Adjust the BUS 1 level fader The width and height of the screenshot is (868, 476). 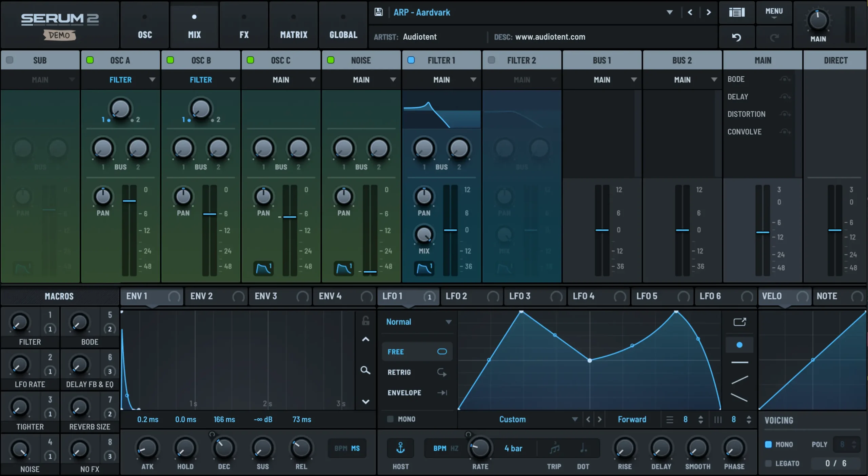point(601,230)
